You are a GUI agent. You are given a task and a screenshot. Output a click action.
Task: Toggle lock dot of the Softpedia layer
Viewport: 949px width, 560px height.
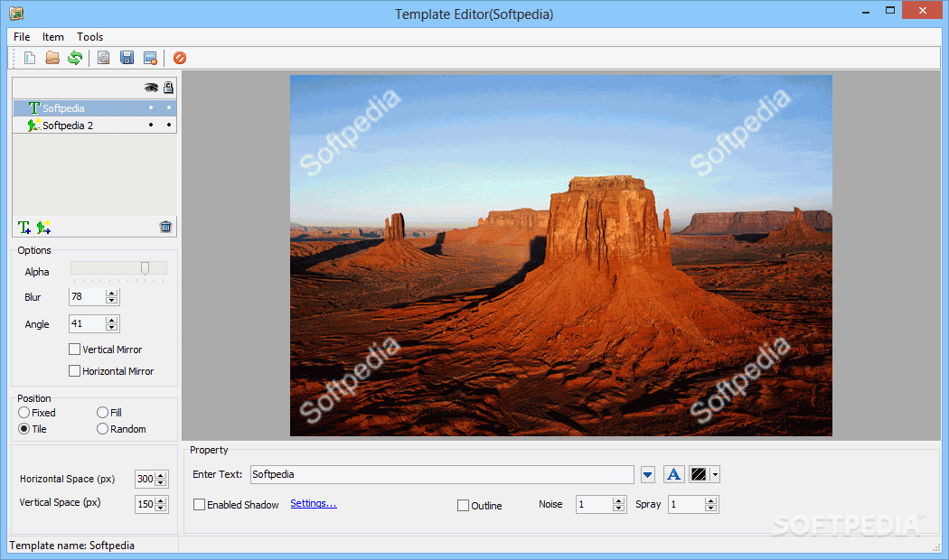click(x=169, y=107)
